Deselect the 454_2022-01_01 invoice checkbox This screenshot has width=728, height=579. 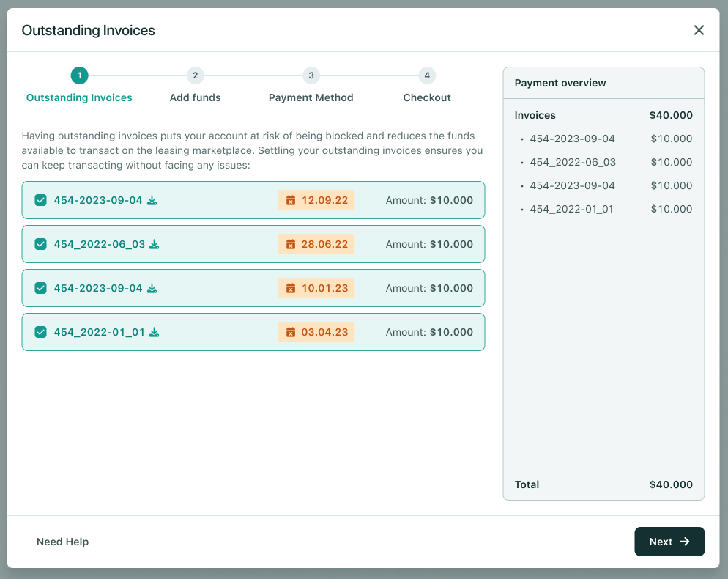41,333
